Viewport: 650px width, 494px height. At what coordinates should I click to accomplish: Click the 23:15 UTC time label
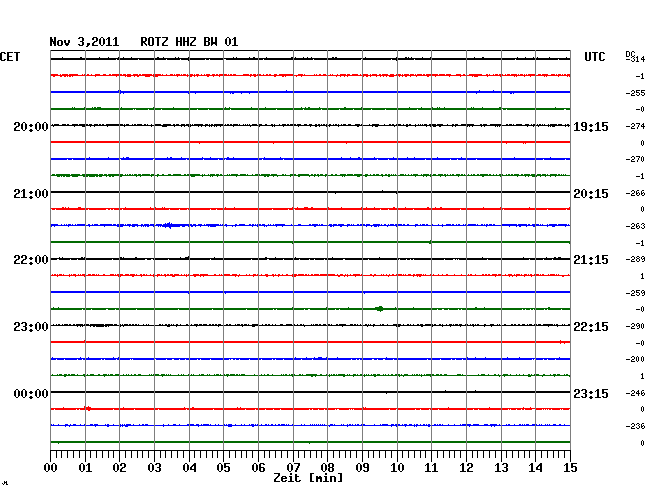tap(591, 393)
